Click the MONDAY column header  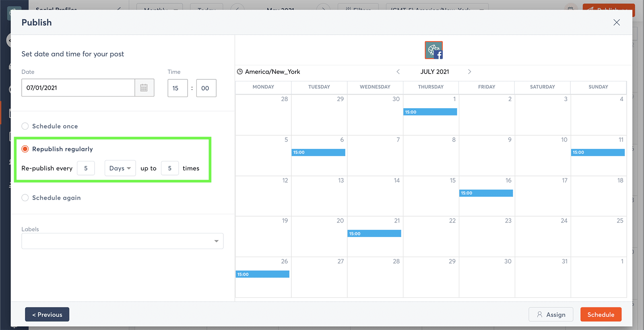[x=263, y=87]
